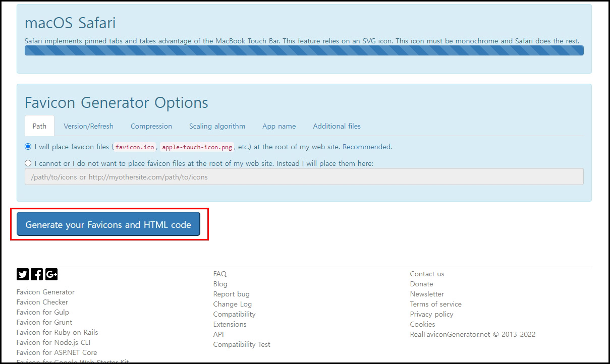
Task: Click the macOS Safari heading
Action: (70, 23)
